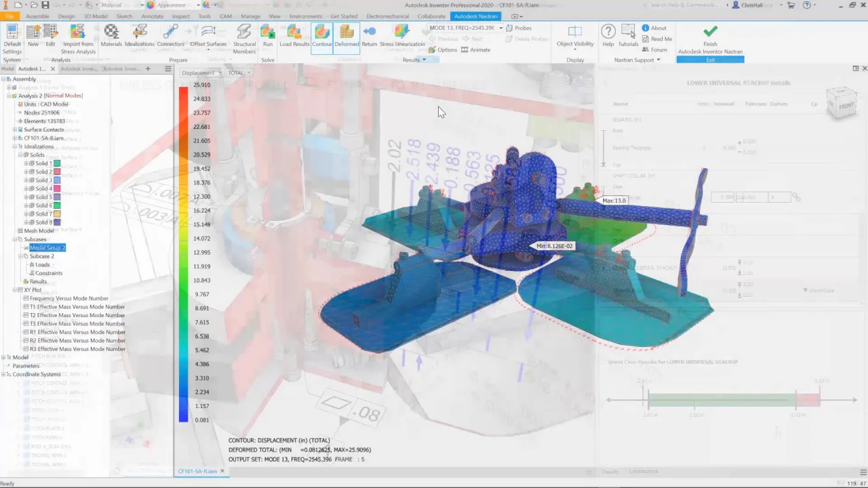Viewport: 868px width, 488px height.
Task: Open R1 Effective Mass Versus Mode Number
Action: pyautogui.click(x=77, y=332)
